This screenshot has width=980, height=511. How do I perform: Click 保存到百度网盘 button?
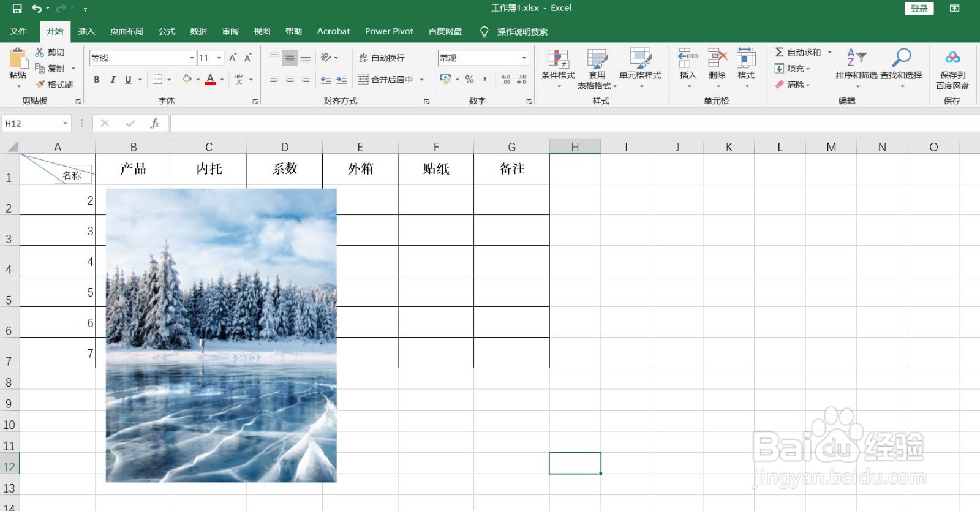pos(952,70)
